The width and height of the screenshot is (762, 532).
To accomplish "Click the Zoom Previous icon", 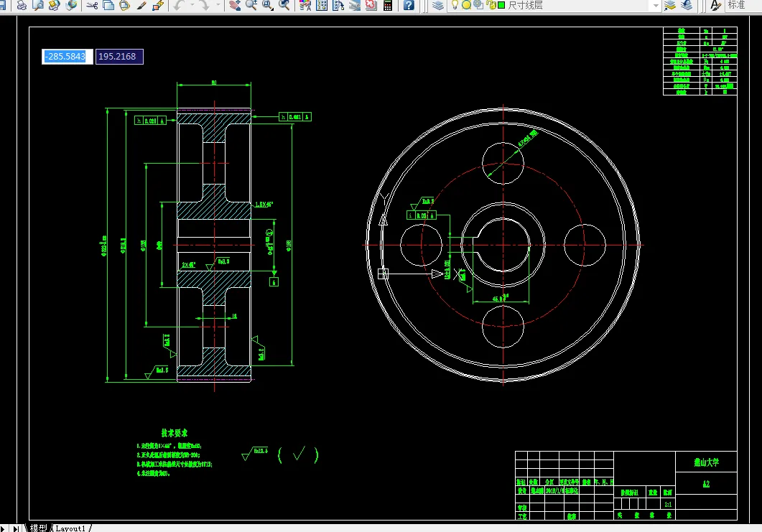I will [x=284, y=5].
